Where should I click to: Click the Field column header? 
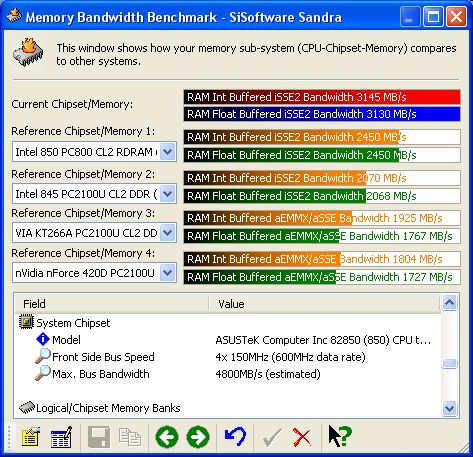point(112,304)
